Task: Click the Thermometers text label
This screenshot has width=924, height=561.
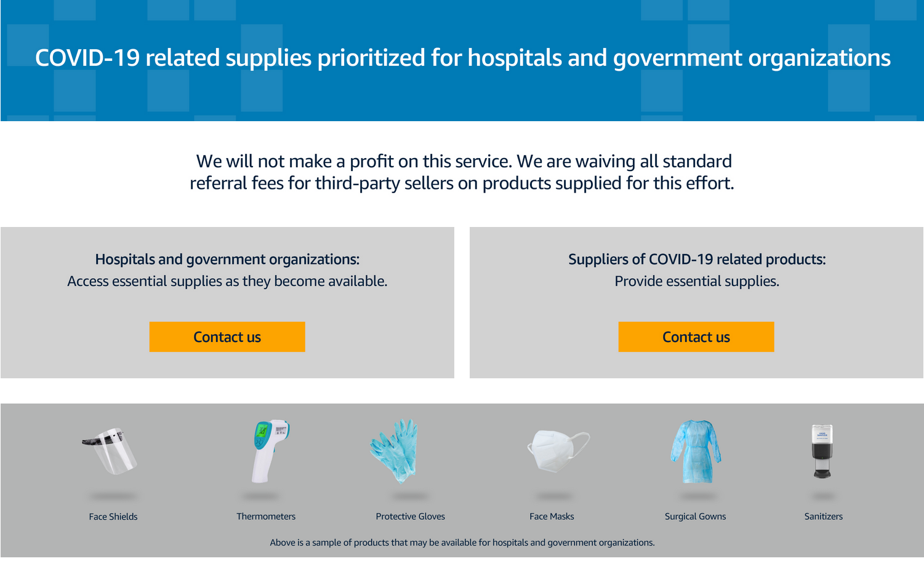Action: 266,517
